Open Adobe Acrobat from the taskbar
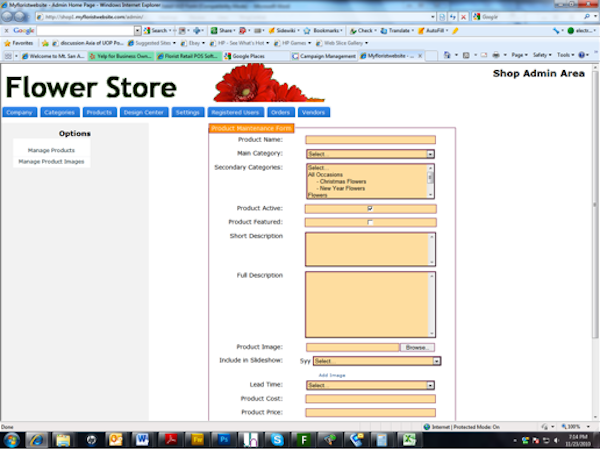 (169, 439)
